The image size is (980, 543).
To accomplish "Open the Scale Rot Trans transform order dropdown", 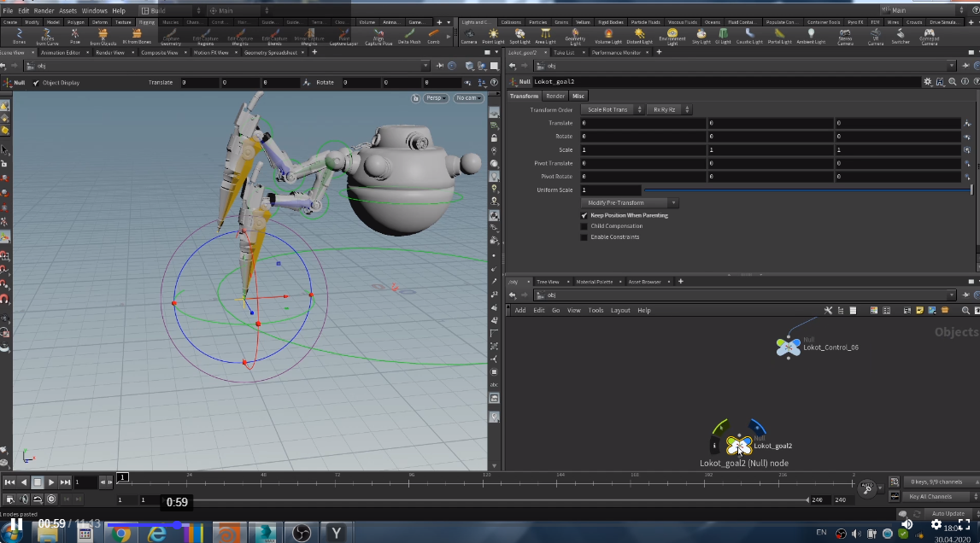I will click(x=612, y=110).
